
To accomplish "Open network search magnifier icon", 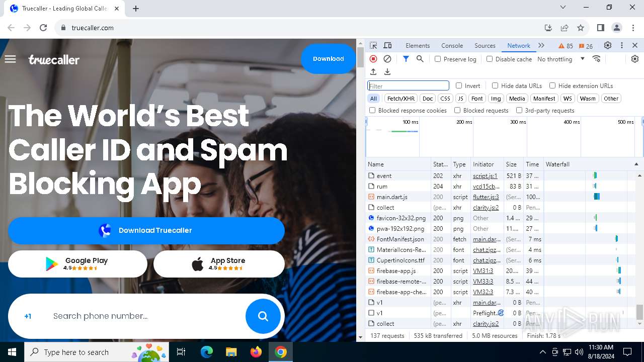I will pos(420,59).
